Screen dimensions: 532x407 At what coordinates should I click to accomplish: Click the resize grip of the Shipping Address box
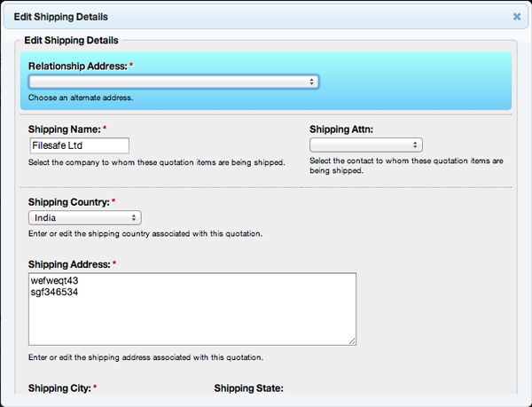click(x=352, y=341)
